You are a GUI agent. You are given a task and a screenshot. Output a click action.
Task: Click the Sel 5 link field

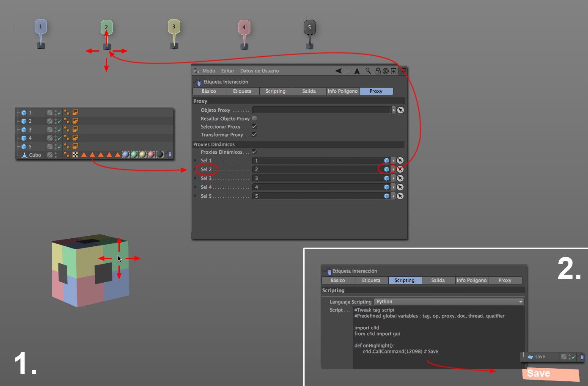tap(317, 196)
